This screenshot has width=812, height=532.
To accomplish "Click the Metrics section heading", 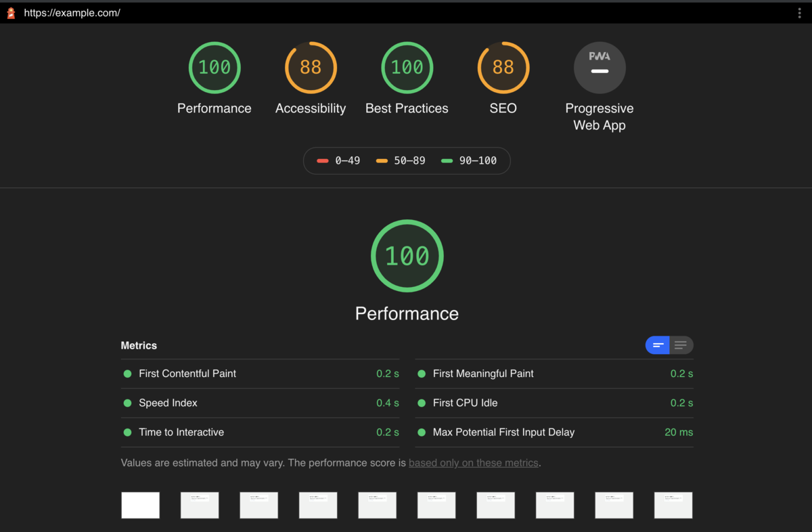I will click(x=139, y=345).
